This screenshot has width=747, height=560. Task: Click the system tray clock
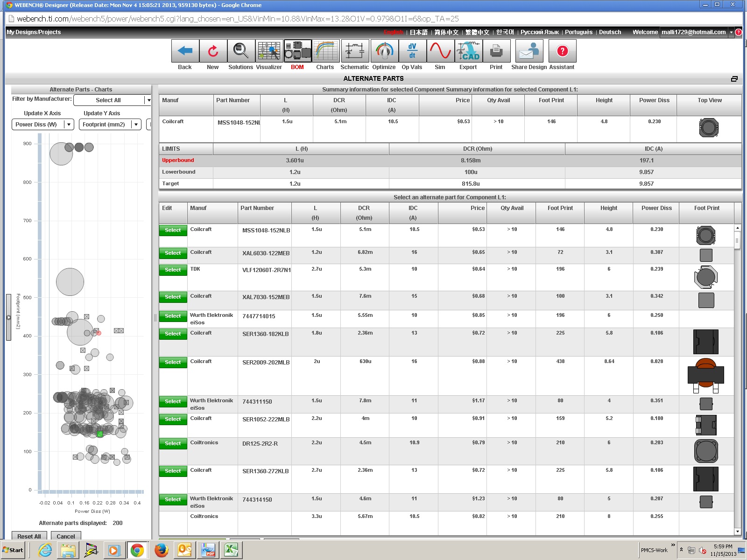pos(723,550)
